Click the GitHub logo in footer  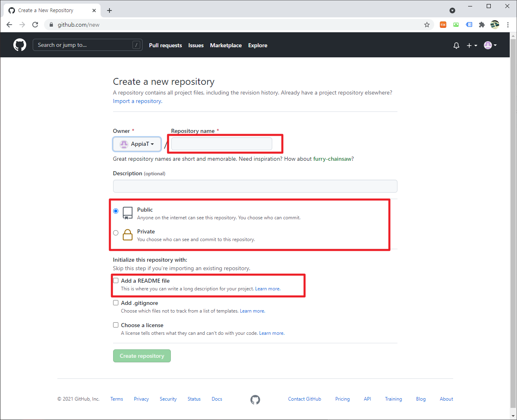coord(255,399)
